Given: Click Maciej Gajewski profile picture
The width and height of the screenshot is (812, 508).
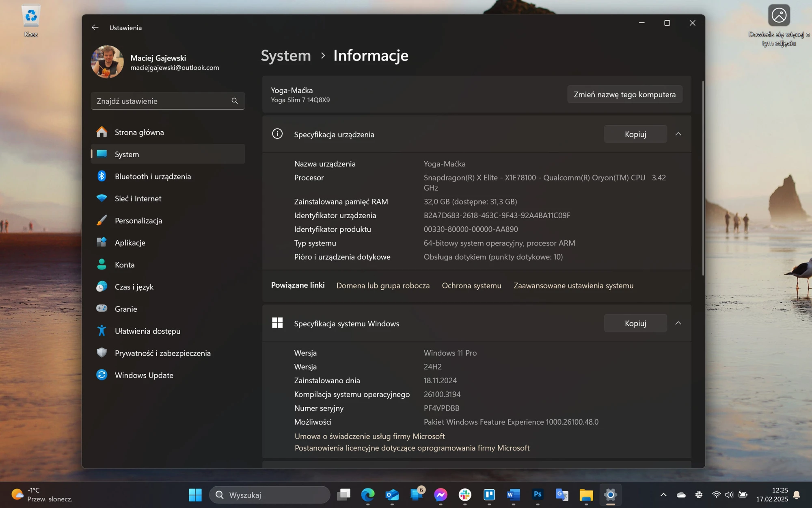Looking at the screenshot, I should 107,62.
